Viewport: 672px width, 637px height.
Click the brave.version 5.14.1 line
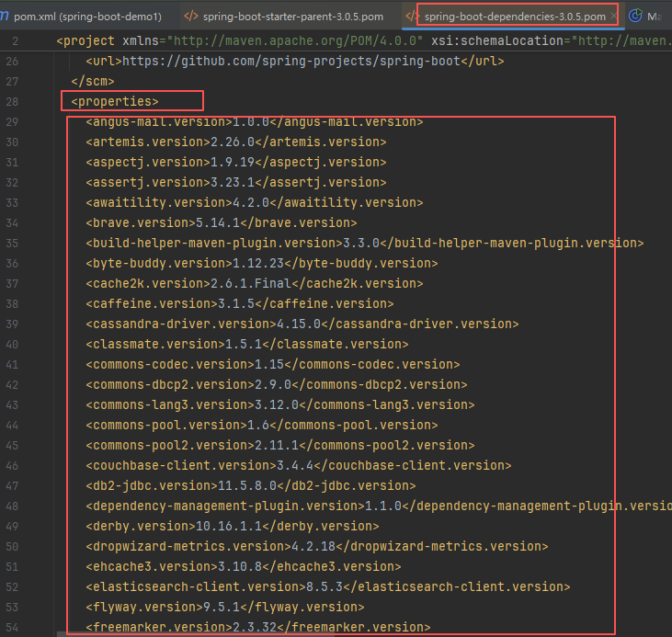(222, 222)
